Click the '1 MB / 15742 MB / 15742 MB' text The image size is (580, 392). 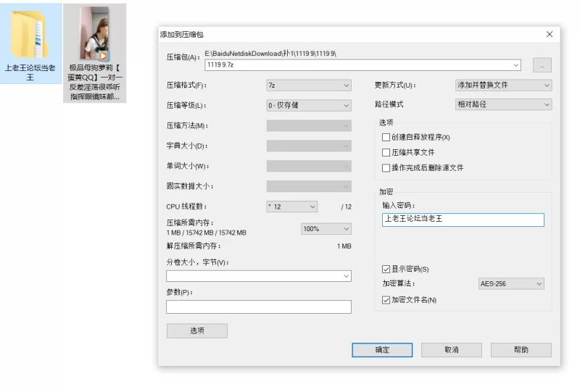pos(206,233)
